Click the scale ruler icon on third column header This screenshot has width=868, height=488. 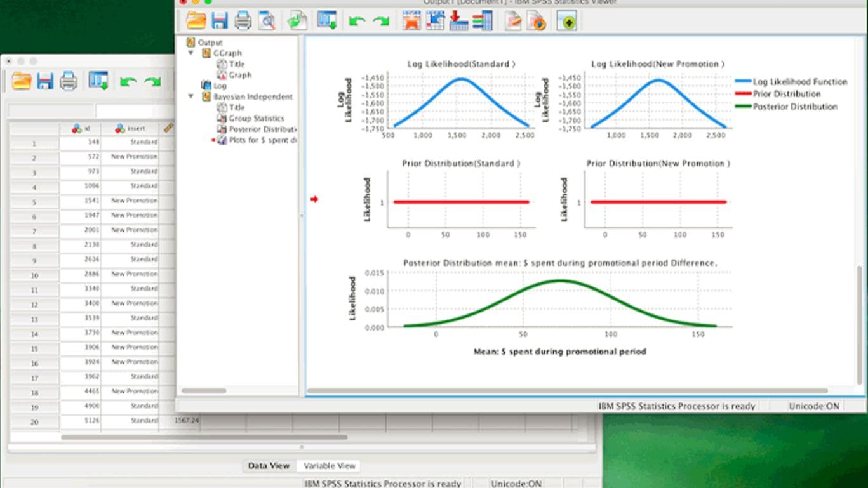pyautogui.click(x=168, y=128)
